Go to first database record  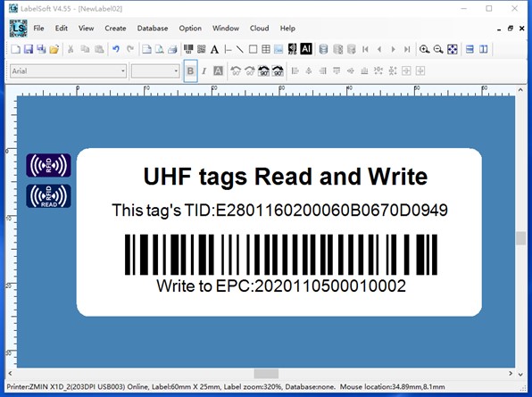coord(365,49)
